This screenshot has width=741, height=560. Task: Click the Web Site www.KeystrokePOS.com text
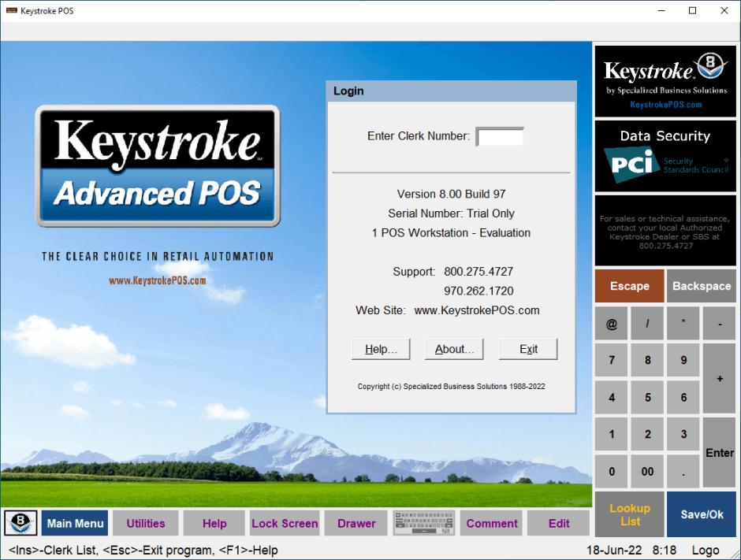477,310
